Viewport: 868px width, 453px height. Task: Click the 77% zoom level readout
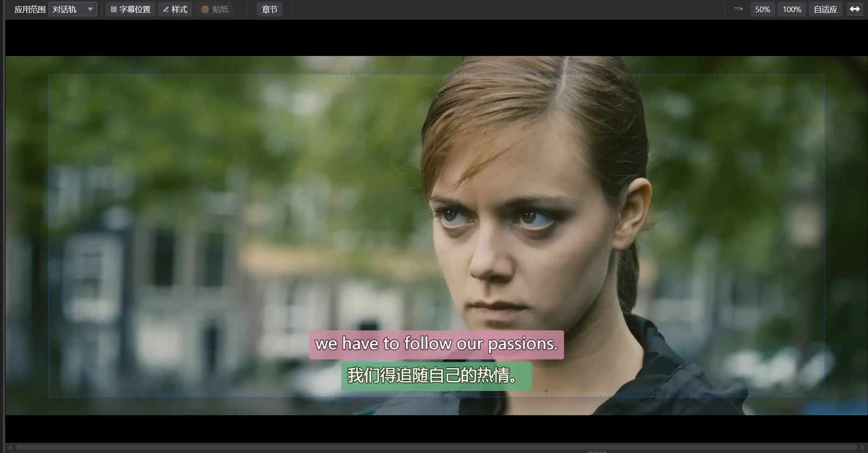738,9
